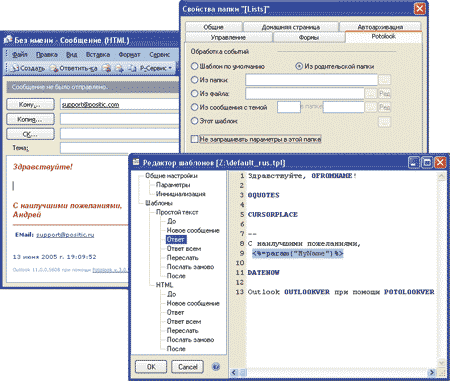Click the OQUOTES macro on line 3

[x=263, y=195]
